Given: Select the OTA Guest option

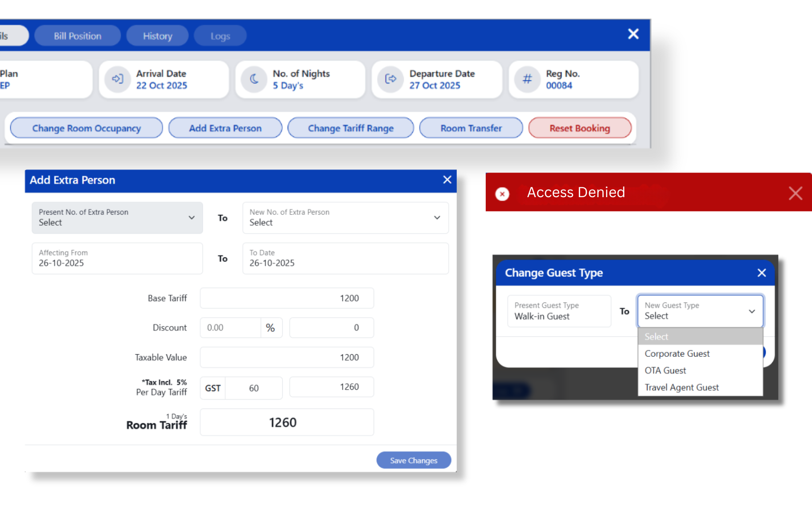Looking at the screenshot, I should coord(665,371).
